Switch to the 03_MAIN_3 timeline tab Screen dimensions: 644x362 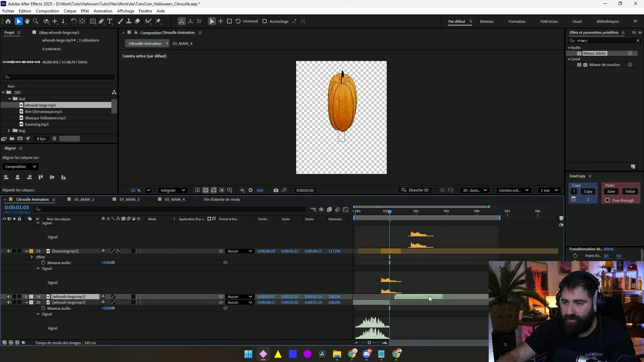tap(129, 199)
